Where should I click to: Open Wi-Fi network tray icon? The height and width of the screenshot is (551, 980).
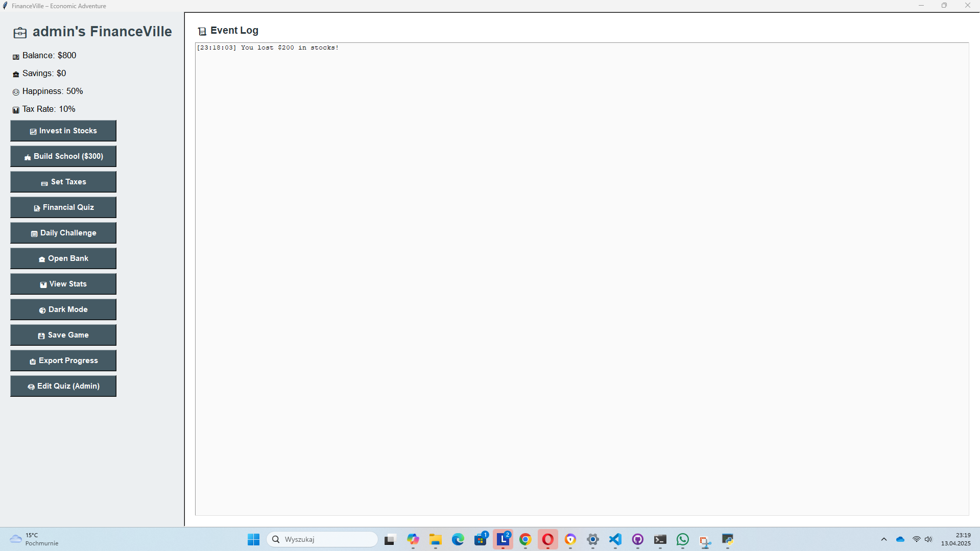(916, 539)
